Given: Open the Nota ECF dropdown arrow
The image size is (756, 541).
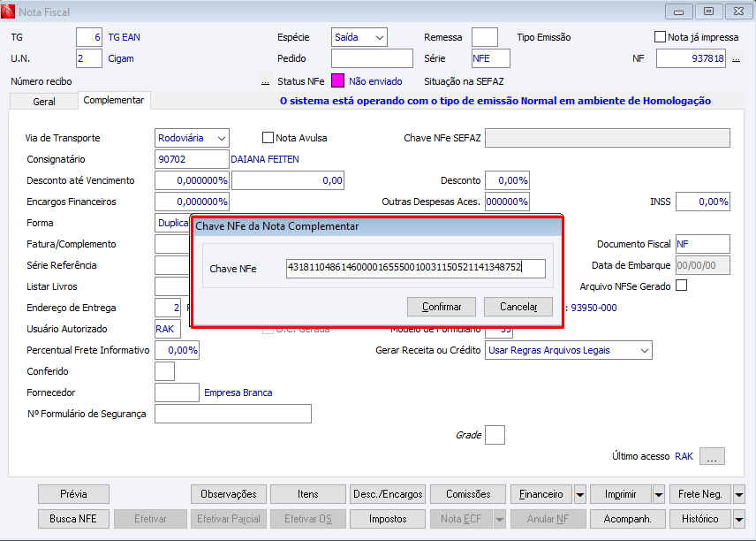Looking at the screenshot, I should 500,519.
